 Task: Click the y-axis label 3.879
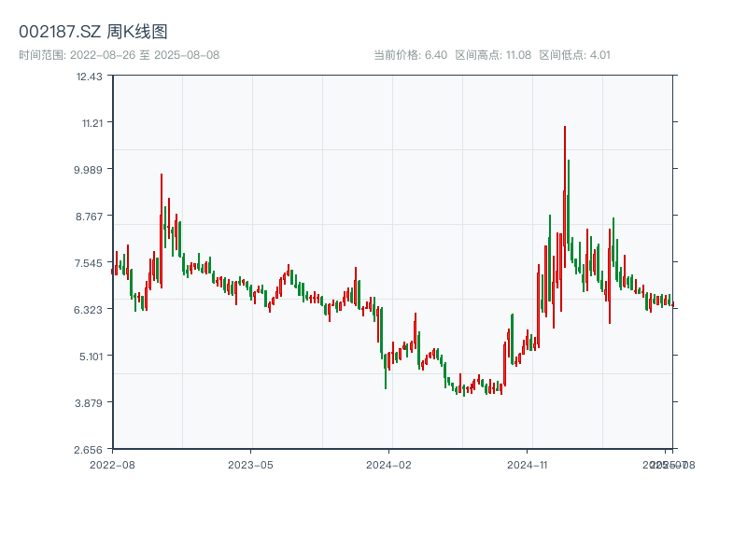(89, 403)
